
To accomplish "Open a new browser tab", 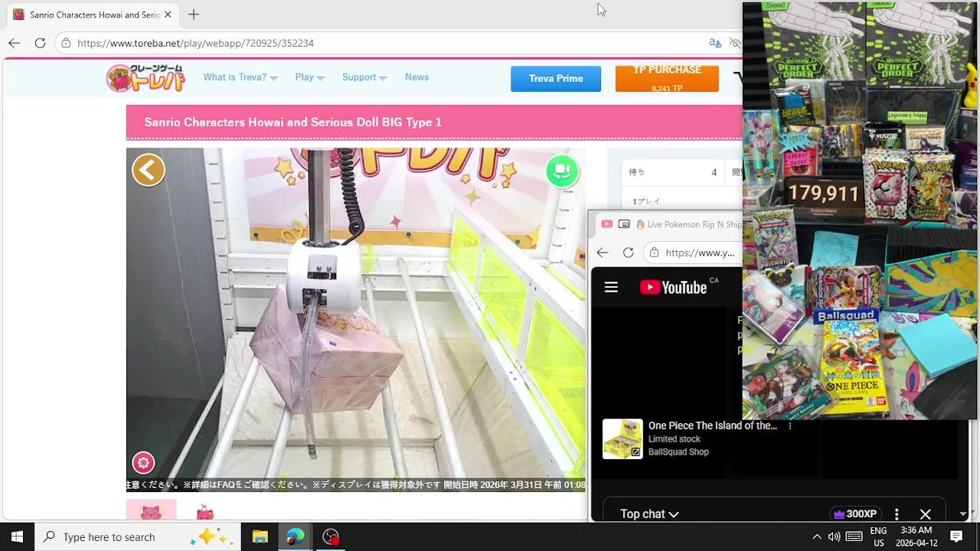I will [194, 15].
